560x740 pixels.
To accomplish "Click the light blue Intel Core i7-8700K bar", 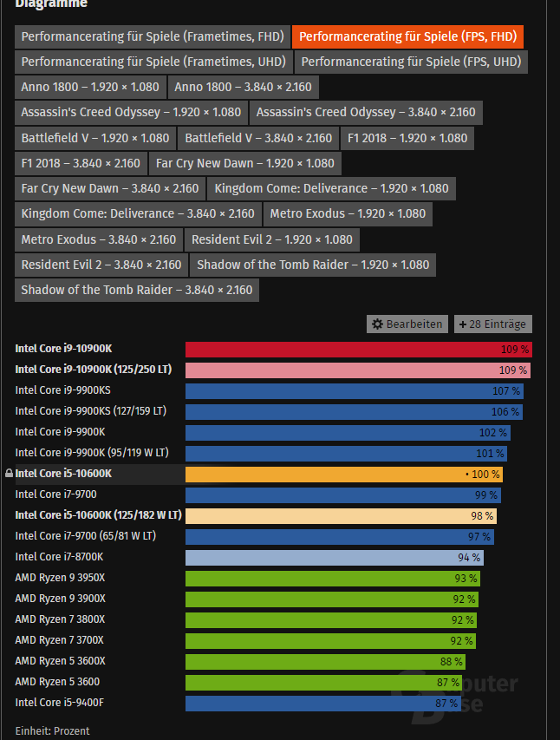I will tap(335, 558).
